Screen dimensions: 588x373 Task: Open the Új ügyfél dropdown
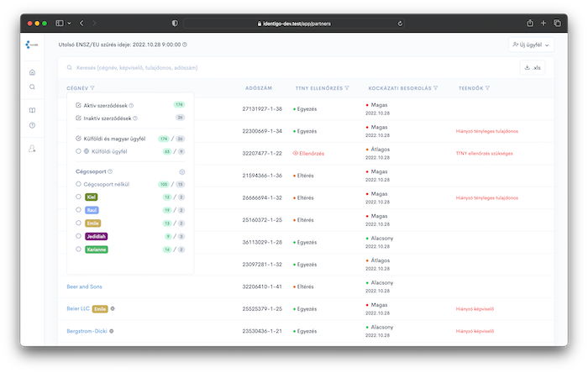coord(531,45)
